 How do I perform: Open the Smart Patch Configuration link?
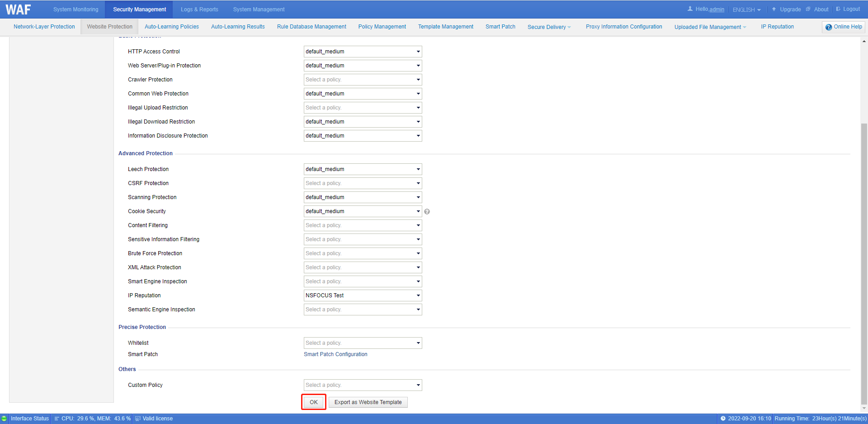tap(335, 354)
